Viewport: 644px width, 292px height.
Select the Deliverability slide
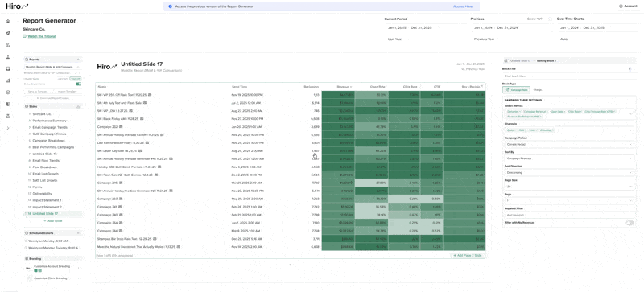[43, 193]
